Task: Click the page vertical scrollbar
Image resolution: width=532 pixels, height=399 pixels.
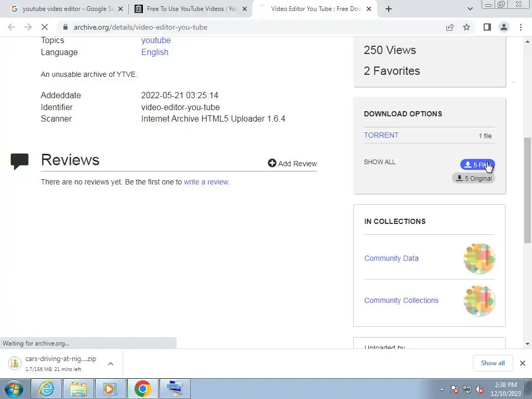Action: [x=527, y=190]
